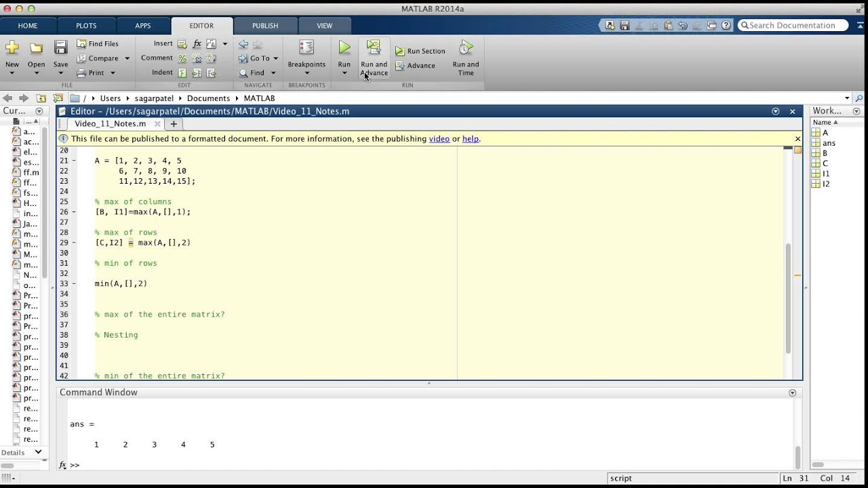Open the New dropdown arrow
The height and width of the screenshot is (488, 868).
coord(12,73)
